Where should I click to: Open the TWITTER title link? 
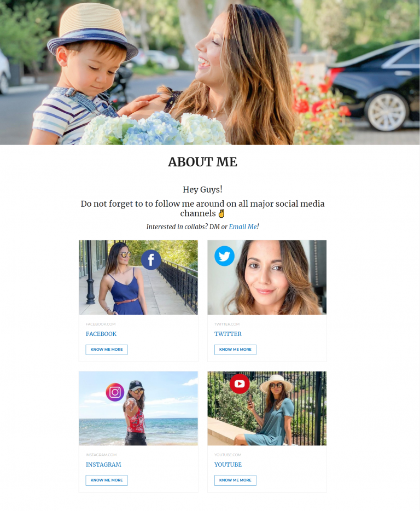[227, 334]
